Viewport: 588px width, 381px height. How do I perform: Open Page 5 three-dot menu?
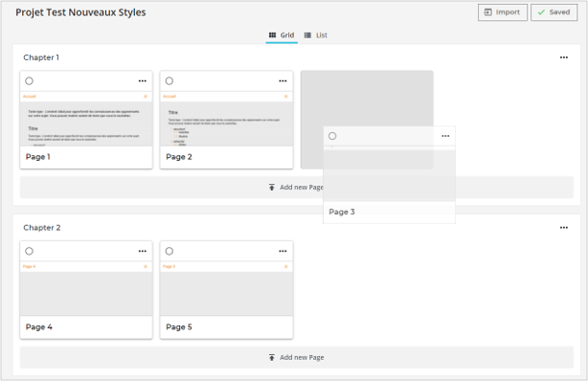pos(283,251)
